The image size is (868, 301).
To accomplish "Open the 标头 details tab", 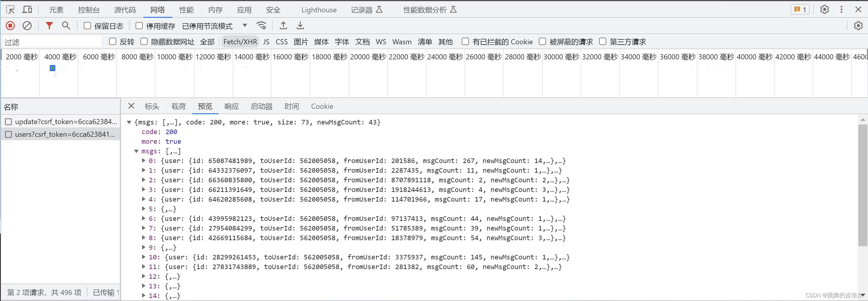I will tap(152, 107).
